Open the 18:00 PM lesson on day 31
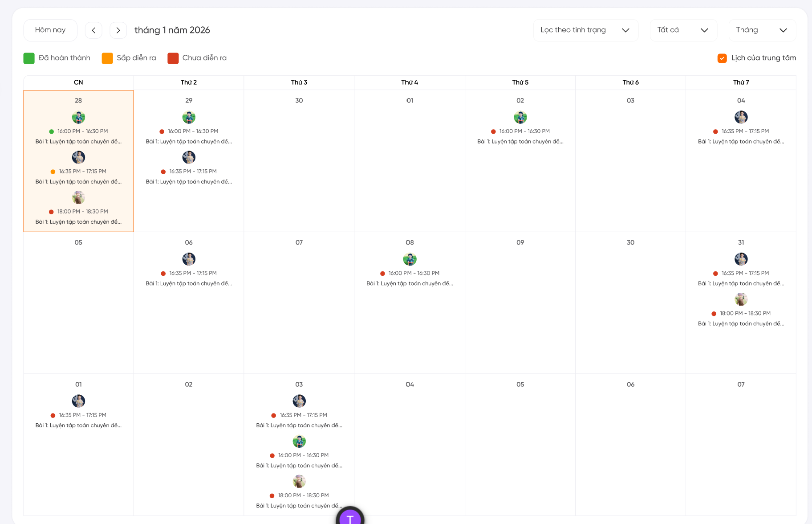 click(x=741, y=319)
